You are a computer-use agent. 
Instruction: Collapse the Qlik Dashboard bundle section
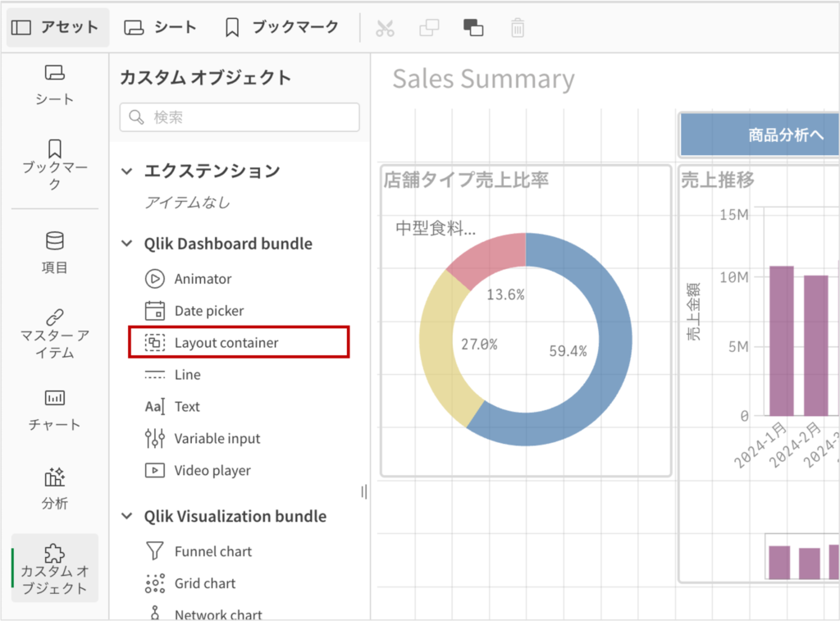(127, 244)
